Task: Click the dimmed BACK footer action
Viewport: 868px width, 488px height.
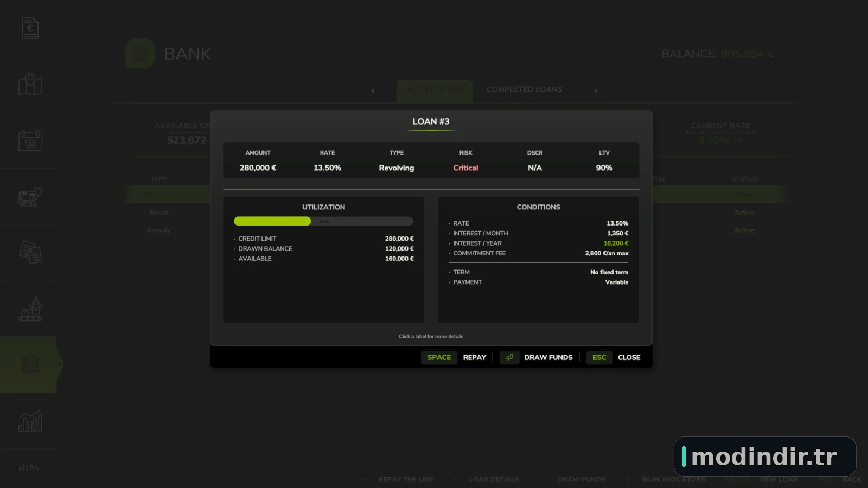Action: [852, 480]
